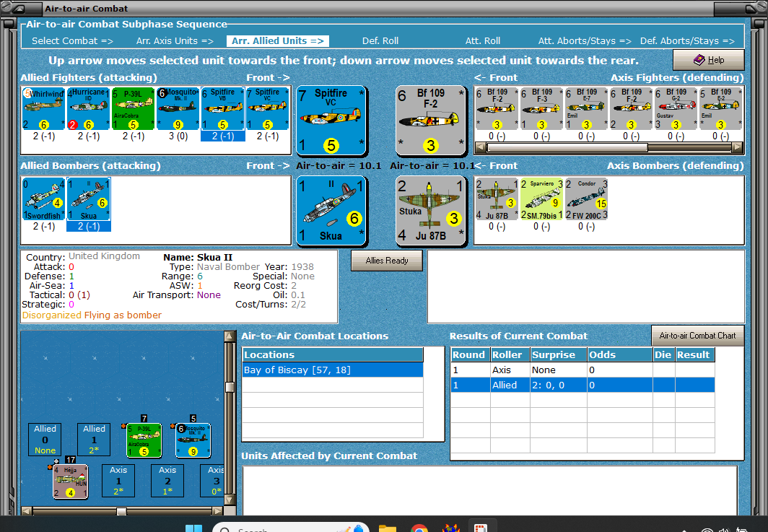Click highlighted 2 (-1) under Spitfire VB
The image size is (768, 532).
click(x=223, y=136)
